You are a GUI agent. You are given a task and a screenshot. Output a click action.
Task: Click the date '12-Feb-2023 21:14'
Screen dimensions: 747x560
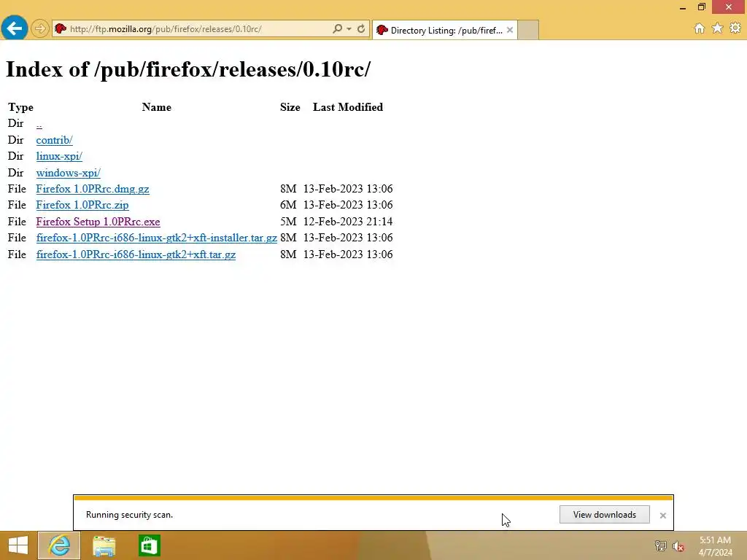tap(348, 222)
